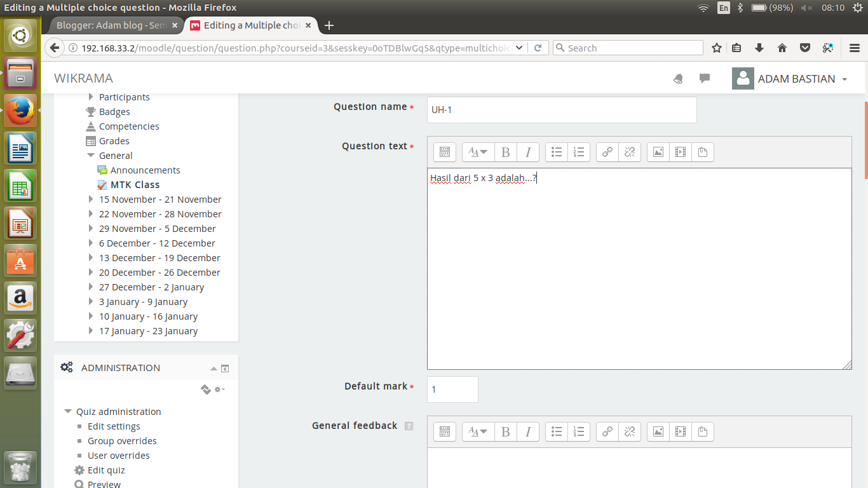Insert media into the General feedback editor
This screenshot has height=488, width=868.
680,431
